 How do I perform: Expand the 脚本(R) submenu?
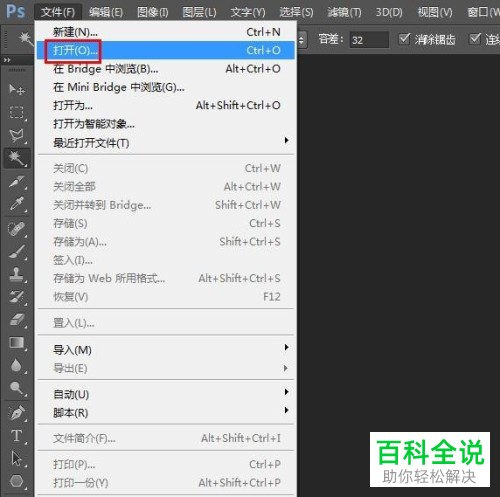tap(166, 413)
